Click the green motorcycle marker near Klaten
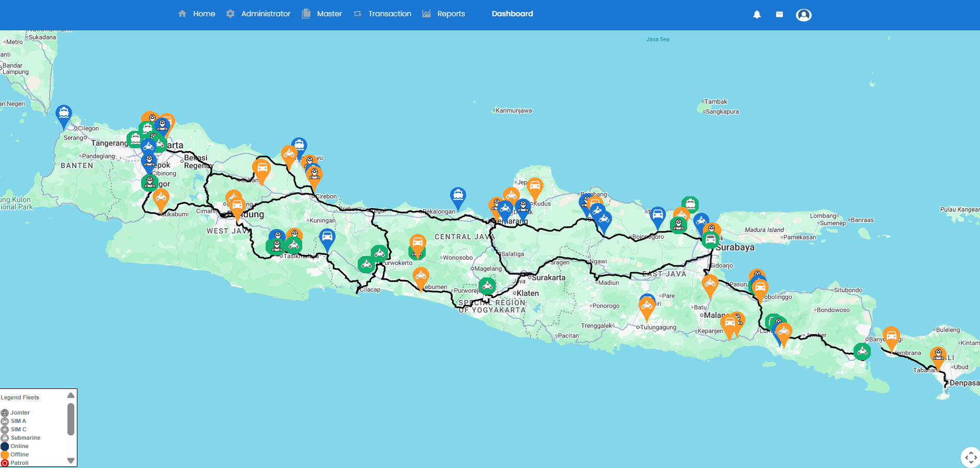 (x=487, y=286)
